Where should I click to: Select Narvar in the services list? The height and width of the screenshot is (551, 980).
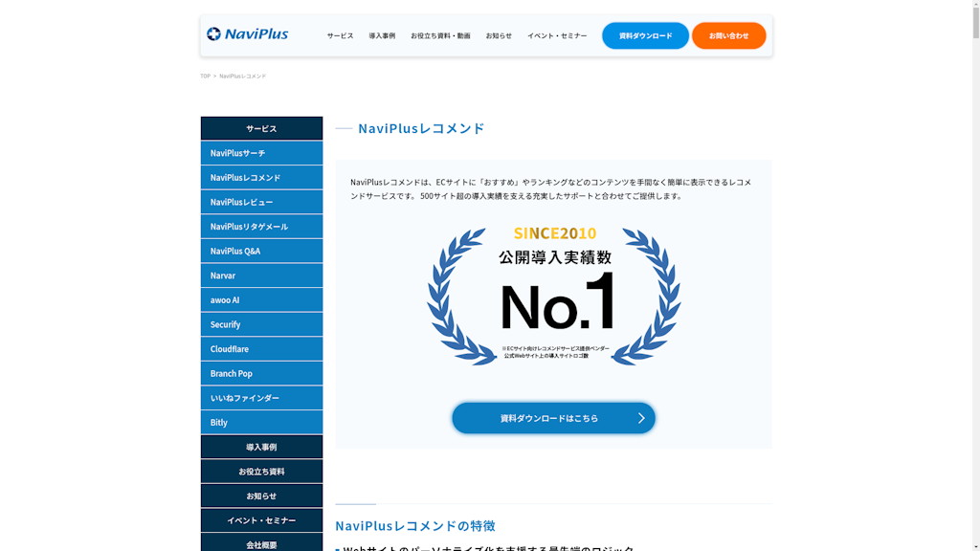[x=261, y=275]
